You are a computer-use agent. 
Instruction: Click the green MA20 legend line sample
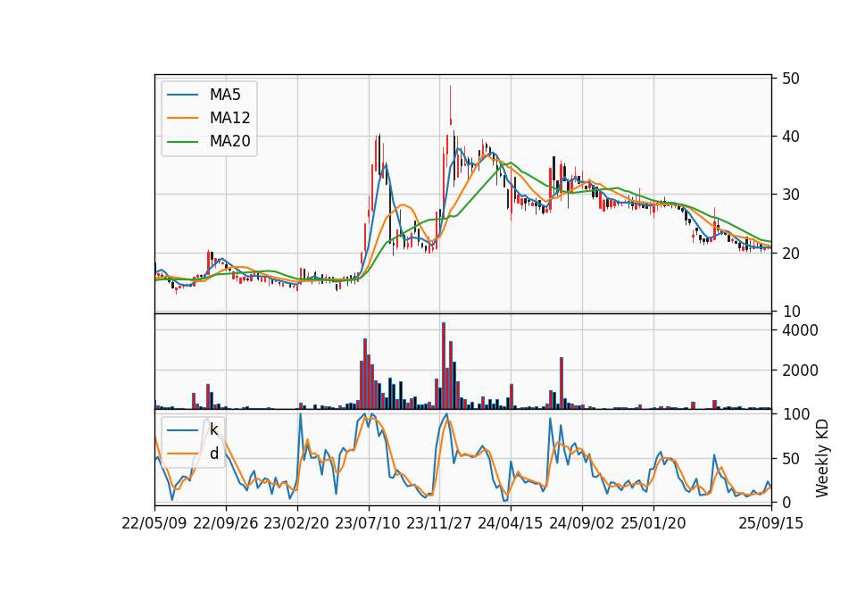(x=182, y=141)
